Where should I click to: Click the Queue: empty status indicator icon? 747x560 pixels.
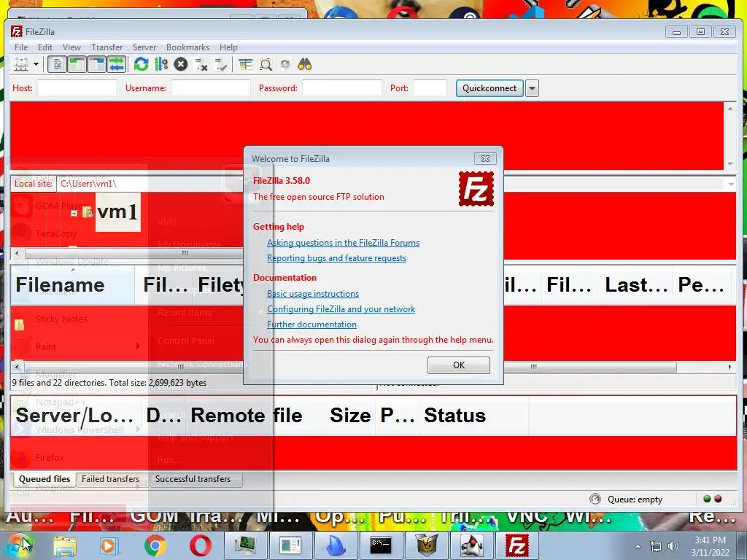tap(595, 499)
